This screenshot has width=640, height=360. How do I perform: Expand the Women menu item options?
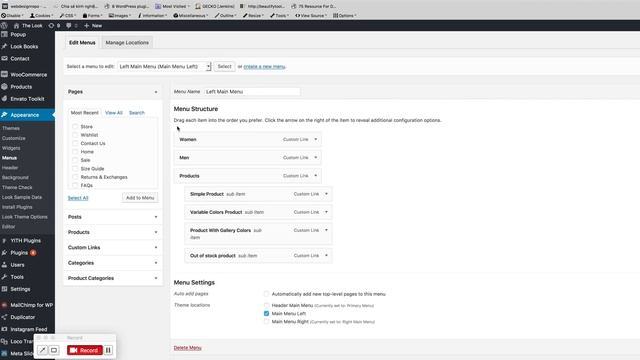[x=316, y=140]
